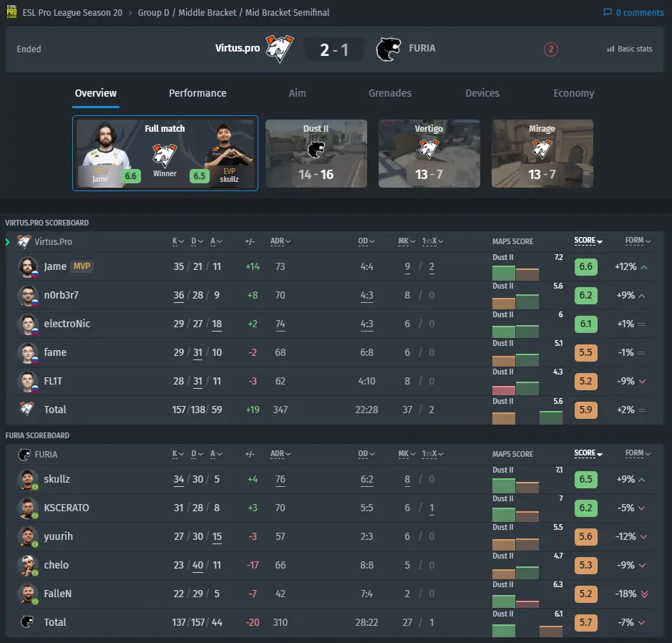
Task: Click FURIA team logo in scoreboard header
Action: (x=24, y=454)
